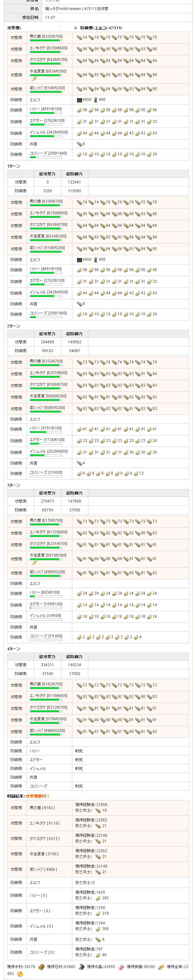The width and height of the screenshot is (195, 980).
Task: Click the HP bar under ハリー [883/6100]
Action: tap(46, 596)
